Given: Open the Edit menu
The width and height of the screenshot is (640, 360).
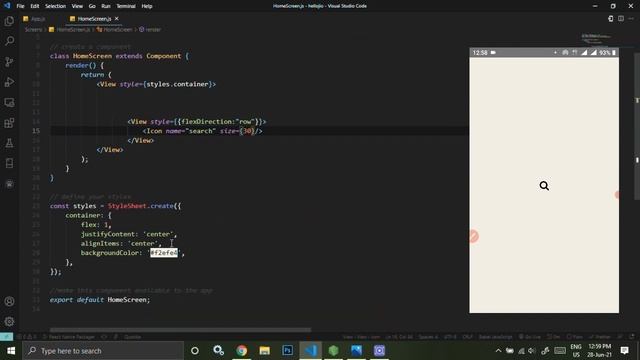Looking at the screenshot, I should pyautogui.click(x=35, y=6).
